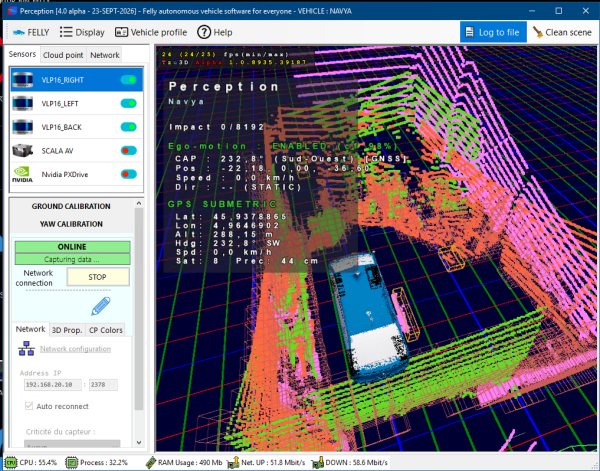Screen dimensions: 600x471
Task: Click the SCALA AV sensor icon
Action: 23,151
